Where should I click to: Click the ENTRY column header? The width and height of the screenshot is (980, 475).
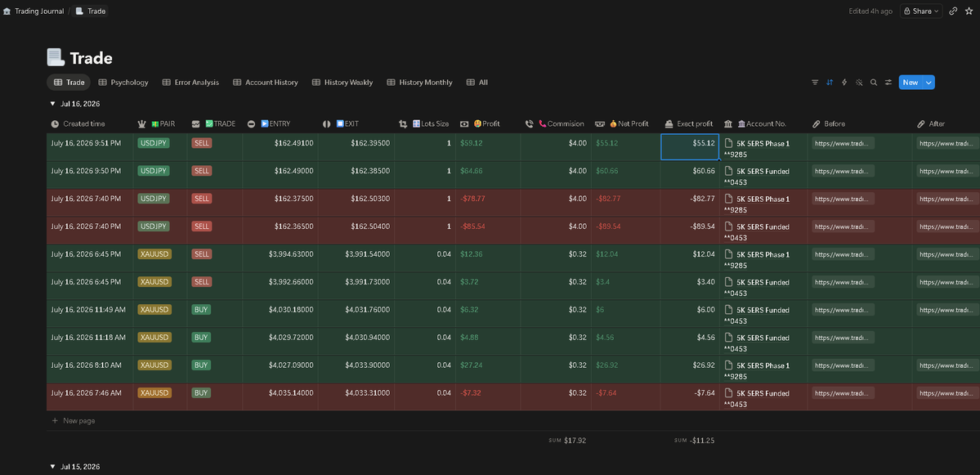[280, 123]
